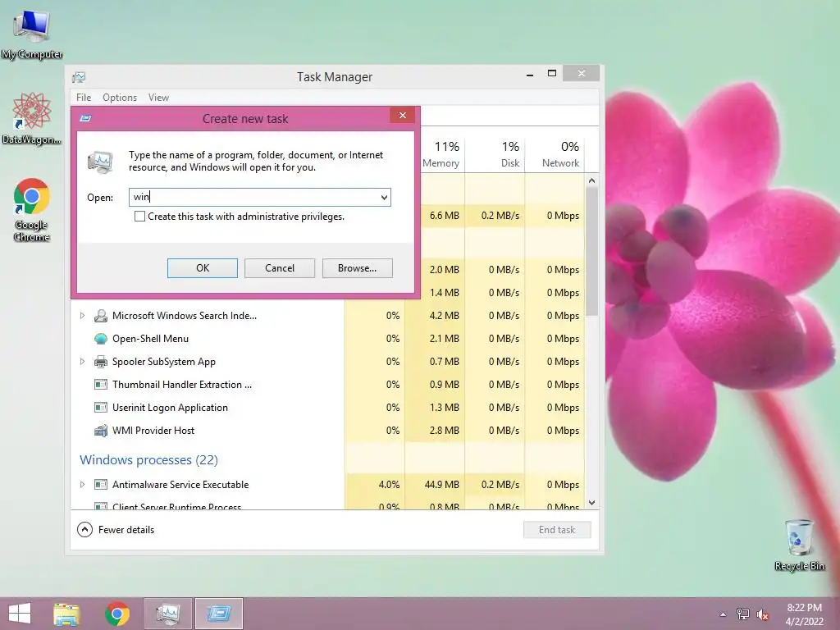
Task: Click the Browse... button
Action: click(358, 268)
